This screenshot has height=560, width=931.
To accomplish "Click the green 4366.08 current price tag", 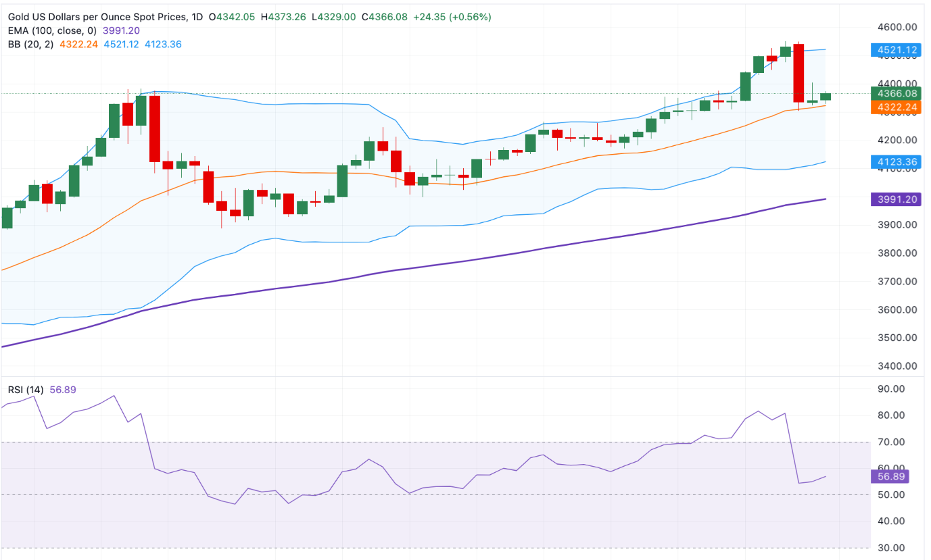I will click(x=892, y=93).
